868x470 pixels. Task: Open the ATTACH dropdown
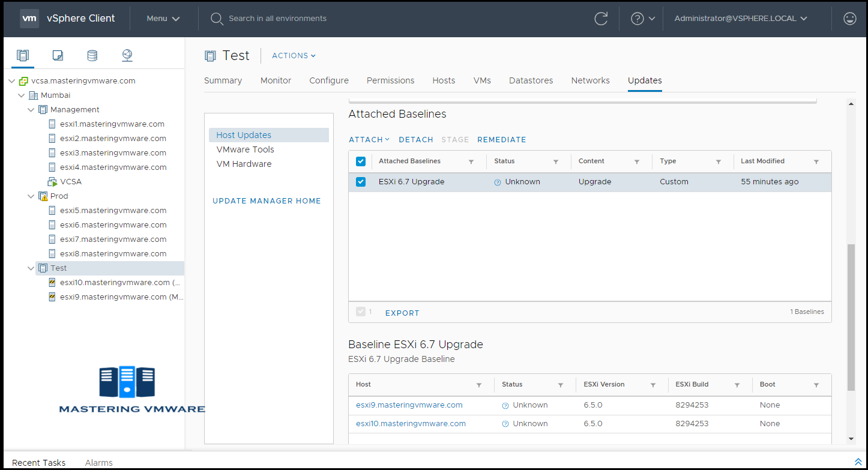(x=369, y=140)
